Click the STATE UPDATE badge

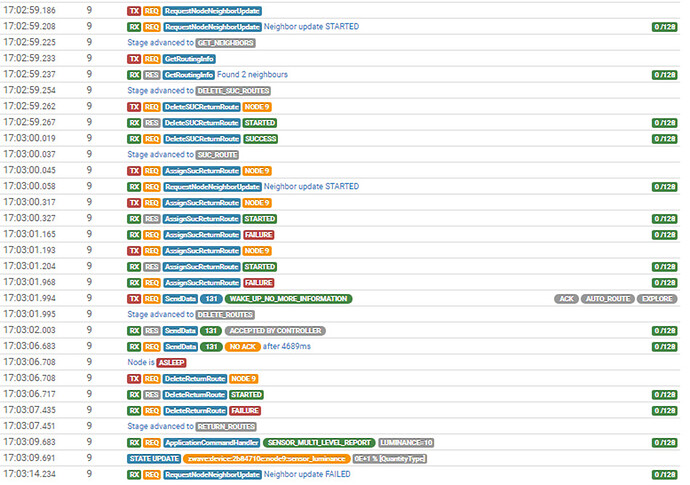point(154,459)
